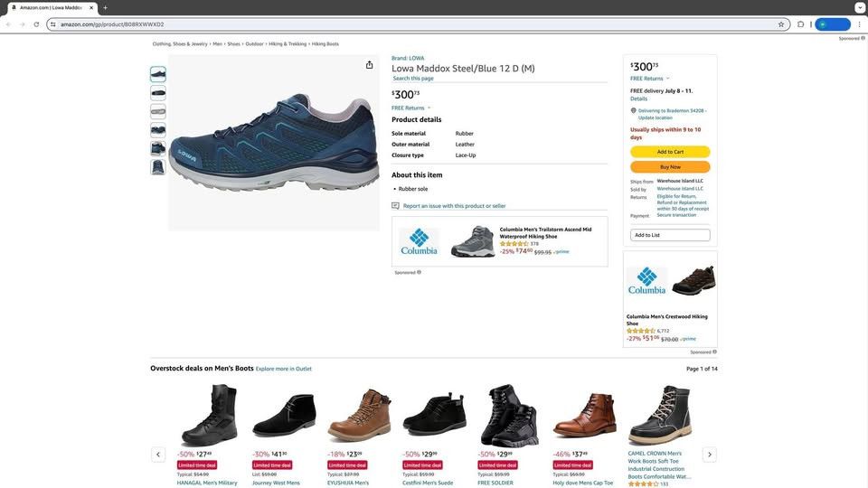Screen dimensions: 868x488
Task: Click the Men breadcrumb link
Action: click(218, 43)
